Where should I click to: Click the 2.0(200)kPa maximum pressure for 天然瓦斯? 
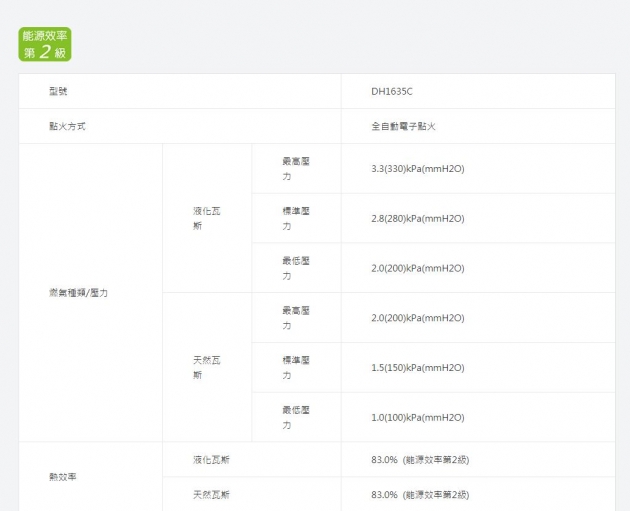(x=417, y=318)
